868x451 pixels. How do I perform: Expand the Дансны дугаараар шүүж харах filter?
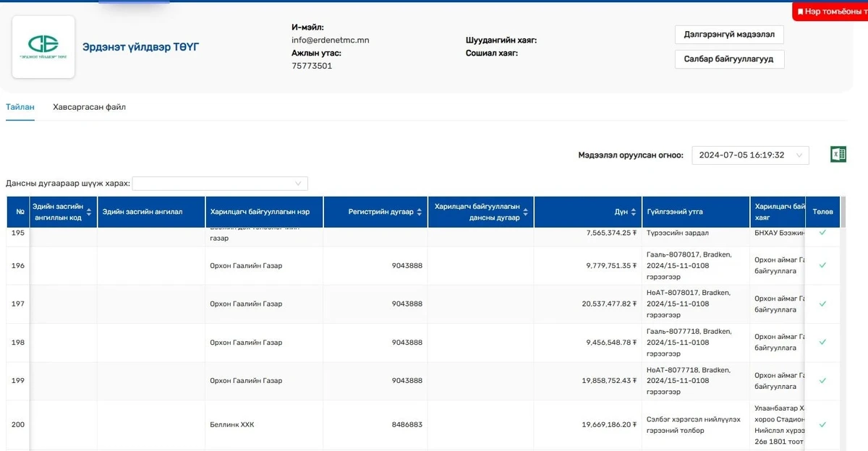click(x=220, y=184)
